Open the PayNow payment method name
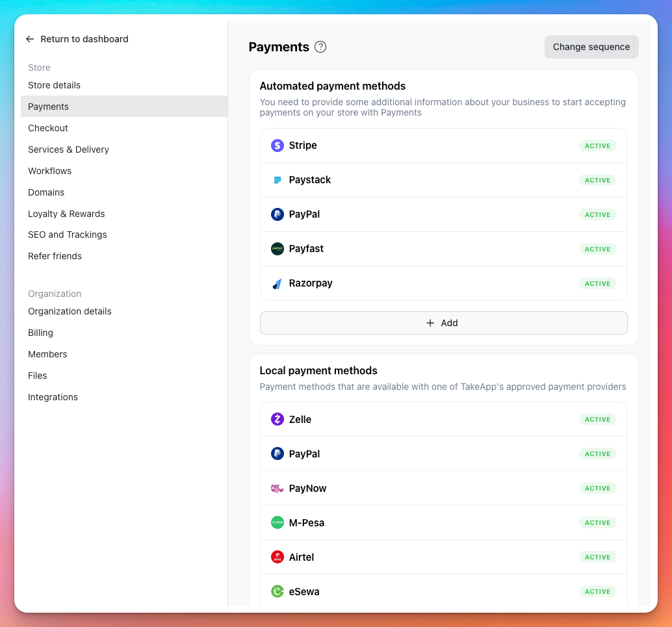The height and width of the screenshot is (627, 672). (x=307, y=488)
